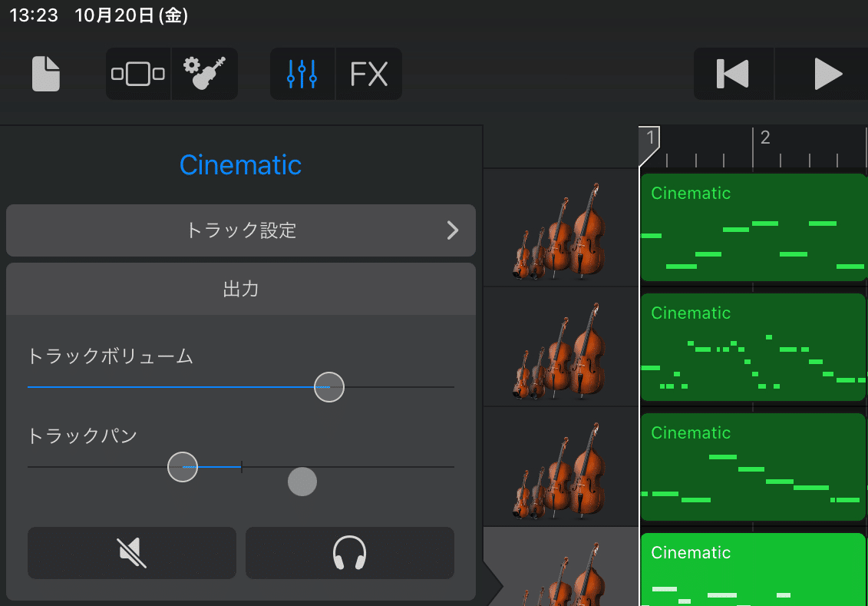Tap the 出力 section header
Screen dimensions: 868x606
point(241,289)
